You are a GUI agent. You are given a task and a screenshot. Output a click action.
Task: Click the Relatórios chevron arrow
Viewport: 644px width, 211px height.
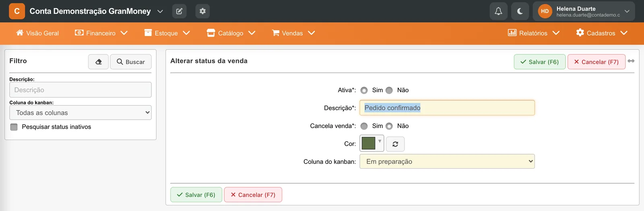556,33
